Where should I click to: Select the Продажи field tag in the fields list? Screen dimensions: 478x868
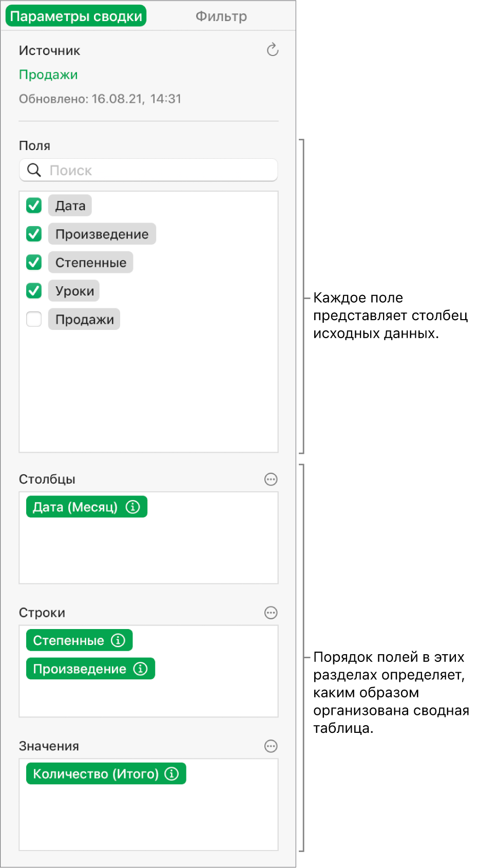coord(84,319)
